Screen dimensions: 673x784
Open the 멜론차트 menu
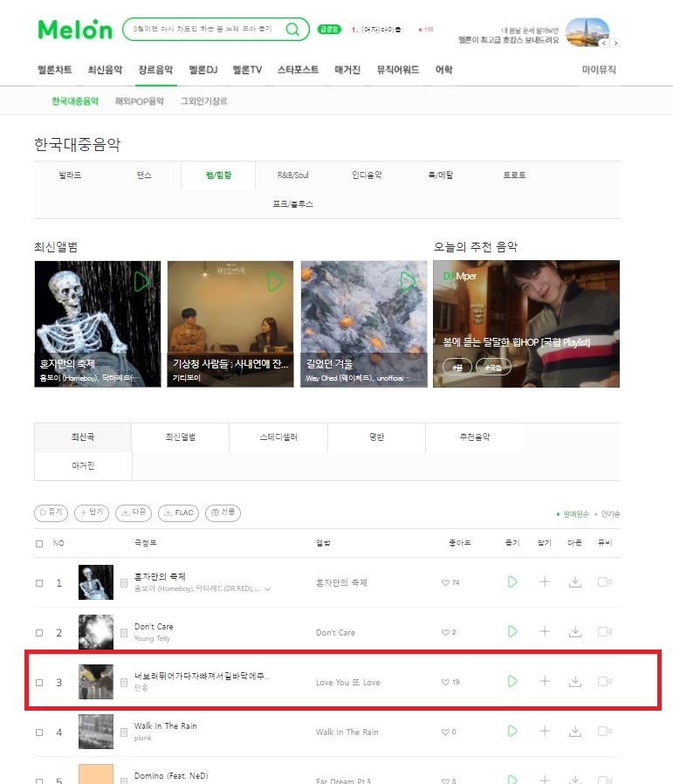(55, 70)
